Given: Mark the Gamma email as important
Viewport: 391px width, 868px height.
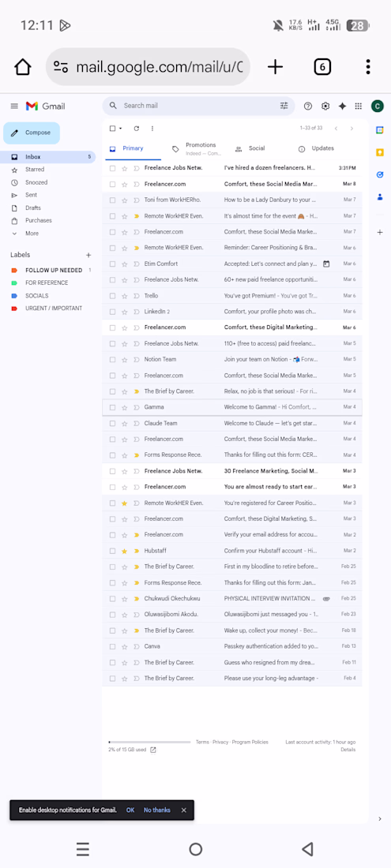Looking at the screenshot, I should [x=136, y=407].
